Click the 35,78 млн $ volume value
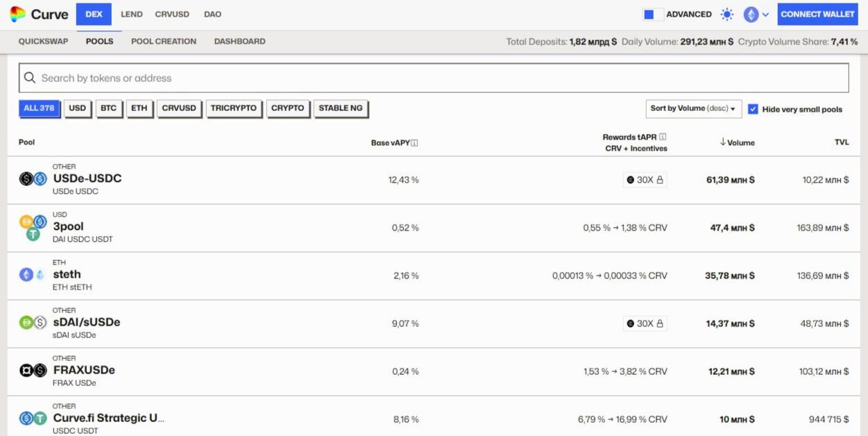Image resolution: width=868 pixels, height=436 pixels. pos(730,276)
